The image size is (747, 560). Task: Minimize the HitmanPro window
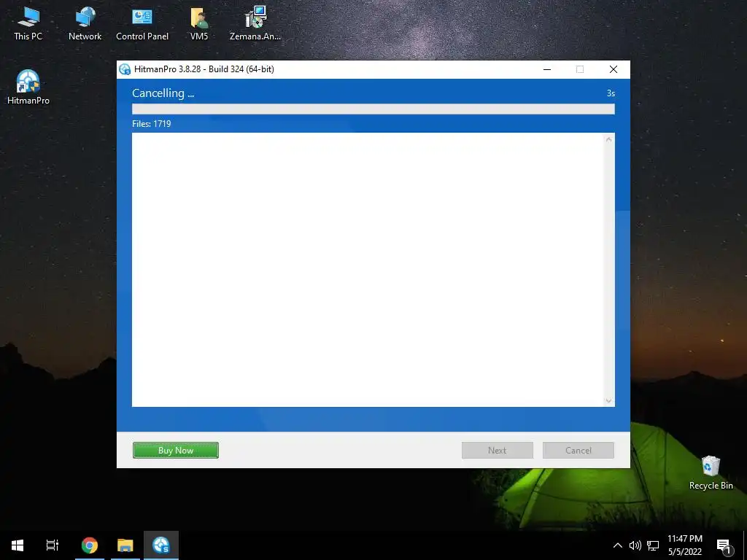[547, 69]
